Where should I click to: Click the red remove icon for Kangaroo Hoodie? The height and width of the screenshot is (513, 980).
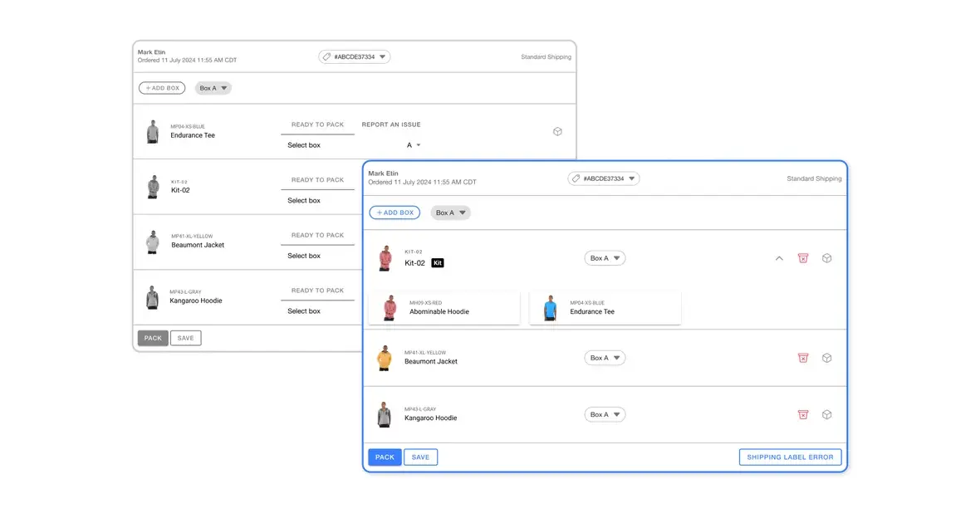click(x=803, y=414)
